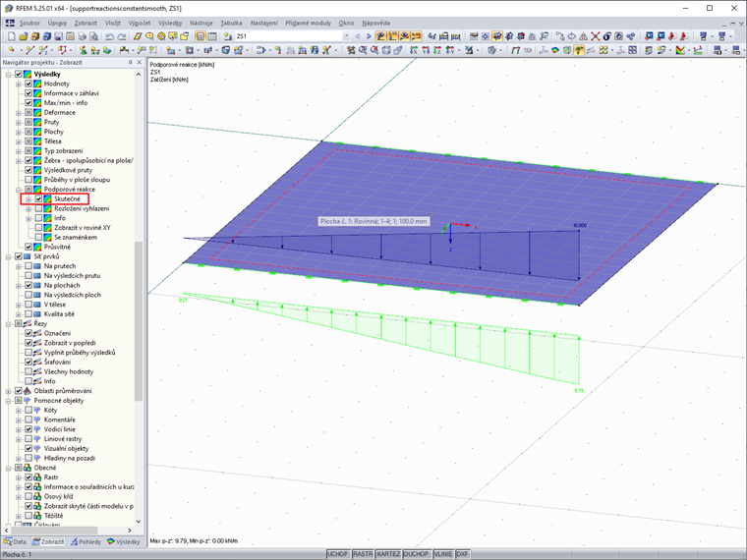Expand the Skutečné sub-node
The image size is (747, 560).
point(29,199)
